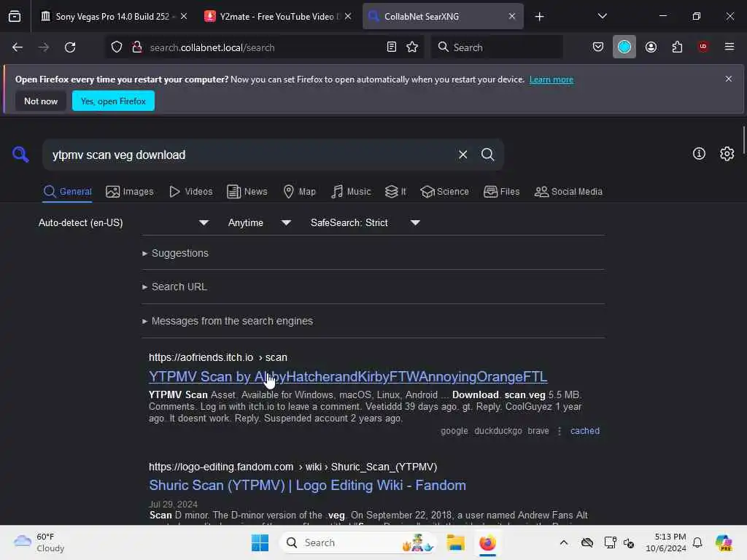Expand the Suggestions section
The height and width of the screenshot is (560, 747).
[175, 253]
